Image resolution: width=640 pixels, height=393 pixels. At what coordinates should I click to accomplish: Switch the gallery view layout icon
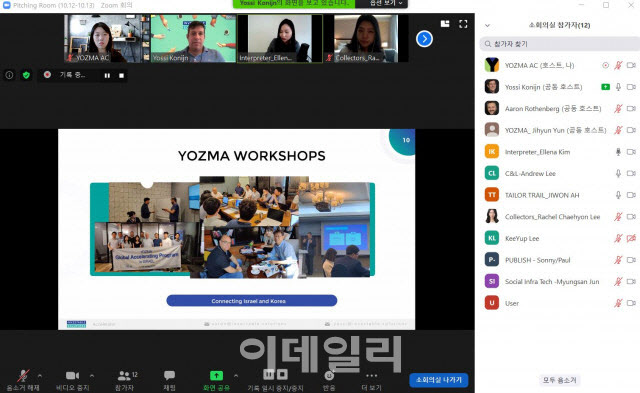(445, 24)
